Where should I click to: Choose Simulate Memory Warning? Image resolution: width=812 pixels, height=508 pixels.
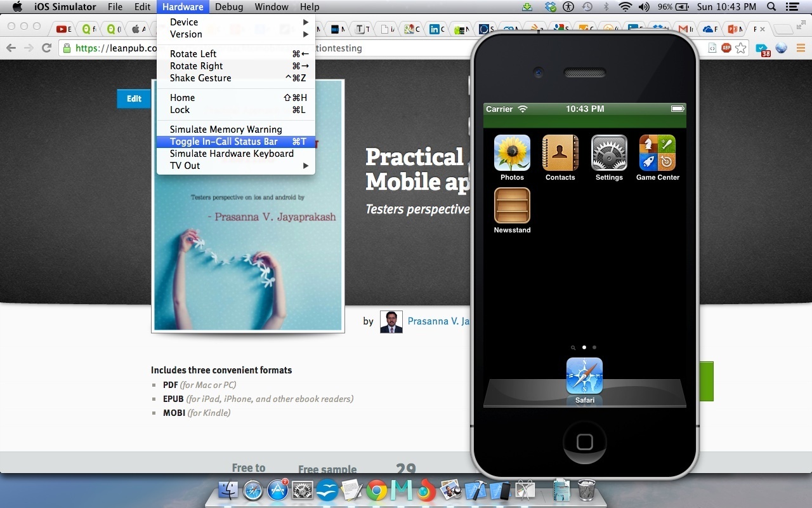coord(226,130)
